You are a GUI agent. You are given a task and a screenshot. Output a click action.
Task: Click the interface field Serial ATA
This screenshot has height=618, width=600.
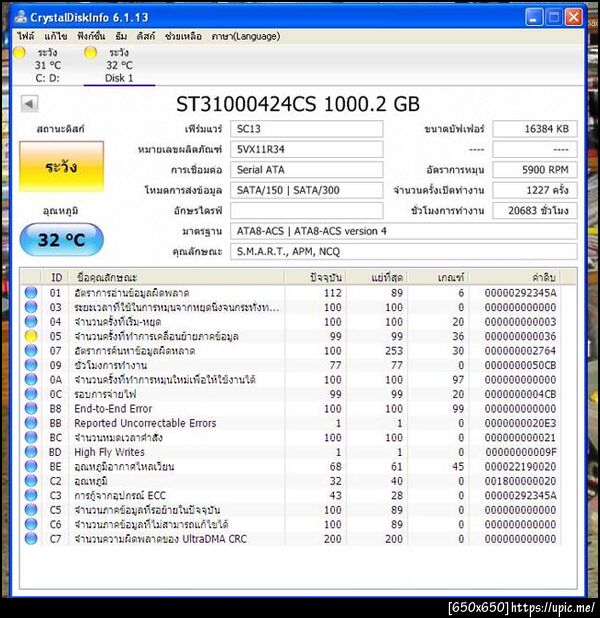coord(306,170)
